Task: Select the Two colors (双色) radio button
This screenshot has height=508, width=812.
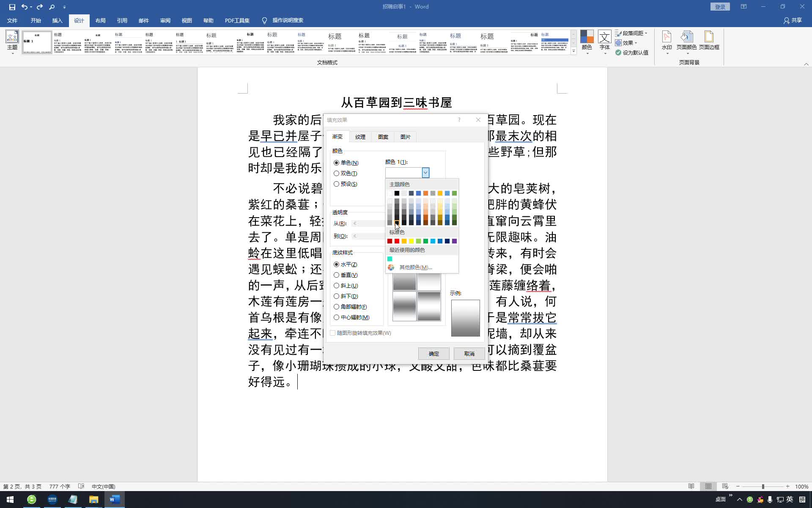Action: (337, 173)
